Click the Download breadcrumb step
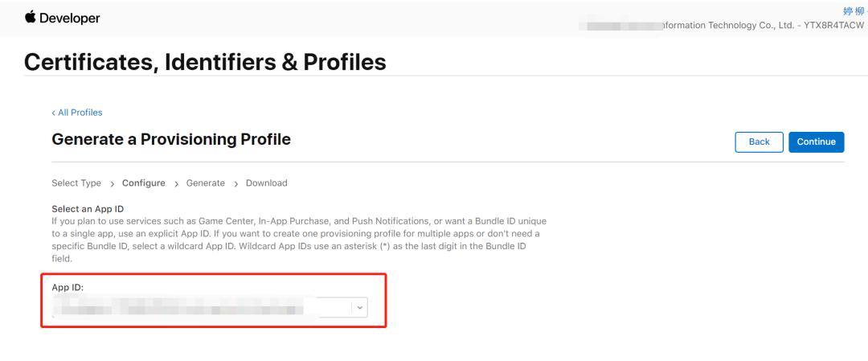This screenshot has width=868, height=361. pyautogui.click(x=266, y=183)
